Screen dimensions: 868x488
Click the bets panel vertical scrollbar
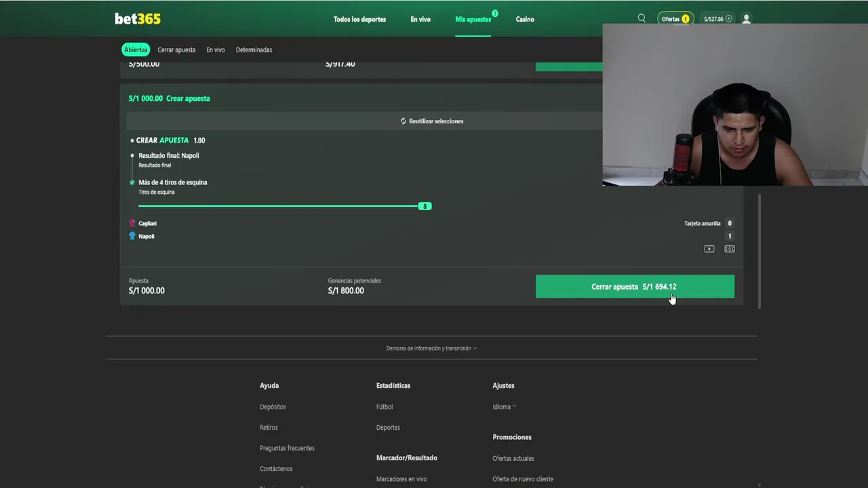pyautogui.click(x=759, y=251)
